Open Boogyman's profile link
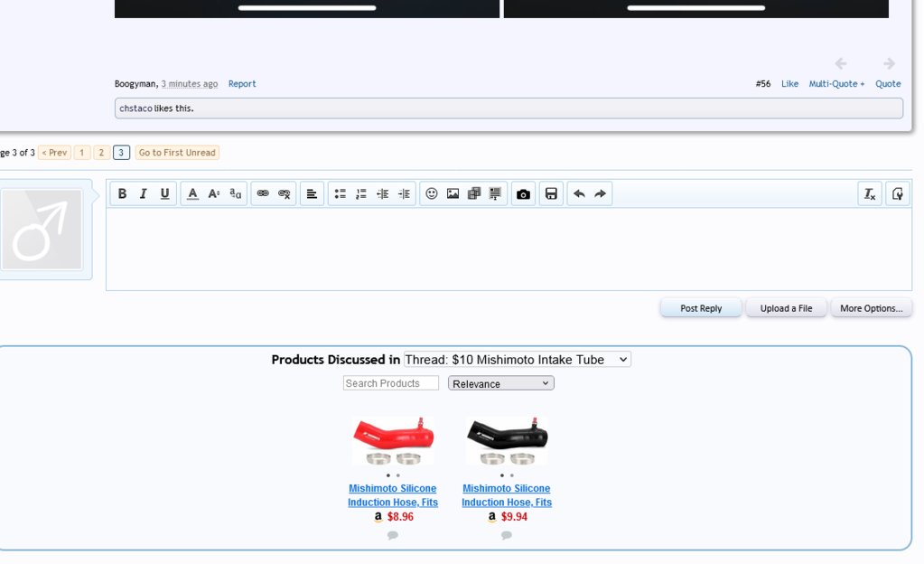Viewport: 924px width, 564px height. click(x=135, y=84)
